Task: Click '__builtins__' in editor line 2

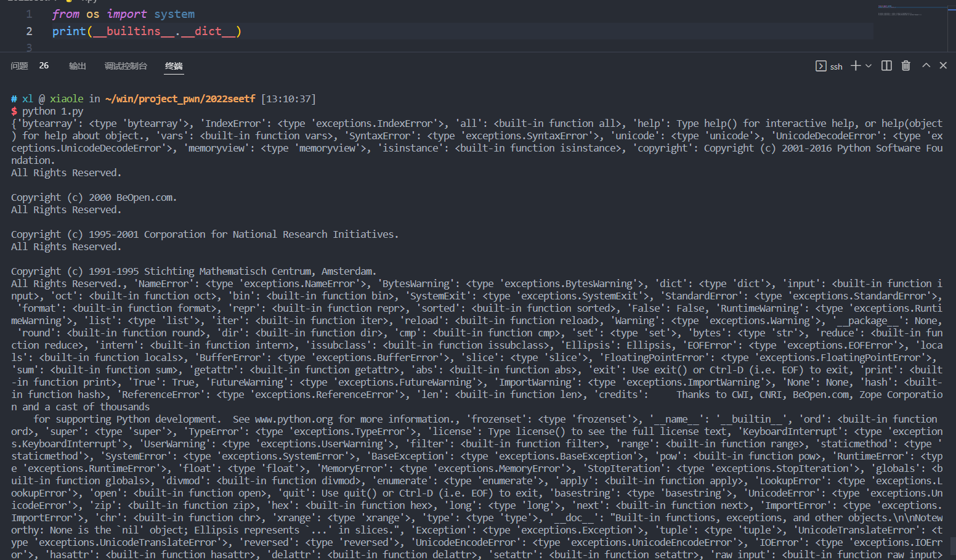Action: coord(134,31)
